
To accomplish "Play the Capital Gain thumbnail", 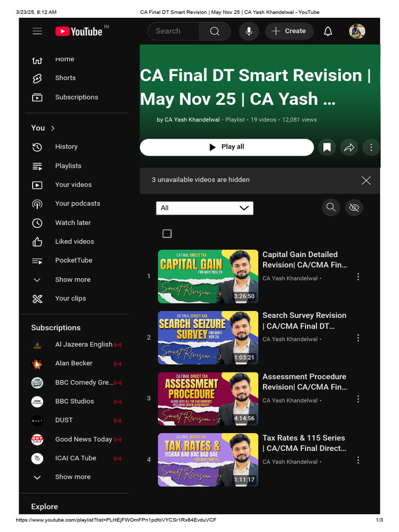I will (x=208, y=276).
